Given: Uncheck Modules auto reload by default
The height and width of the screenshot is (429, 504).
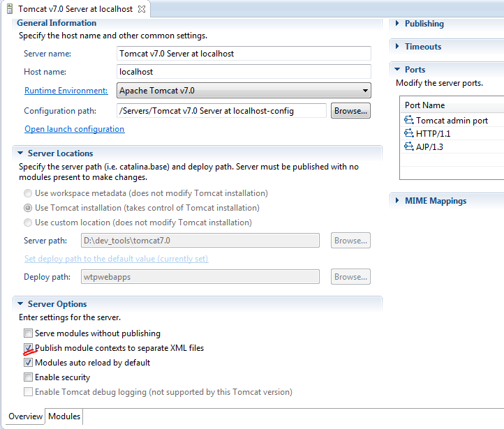Looking at the screenshot, I should 28,363.
